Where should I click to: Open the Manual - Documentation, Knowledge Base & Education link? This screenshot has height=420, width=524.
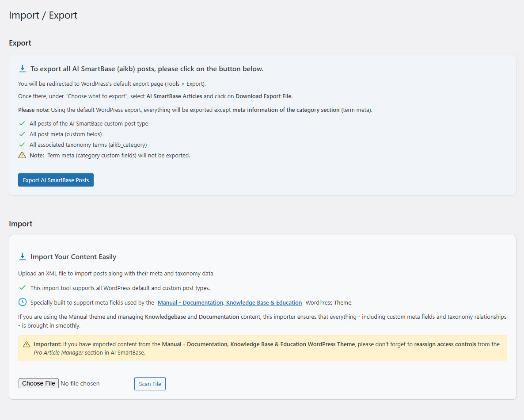(230, 303)
